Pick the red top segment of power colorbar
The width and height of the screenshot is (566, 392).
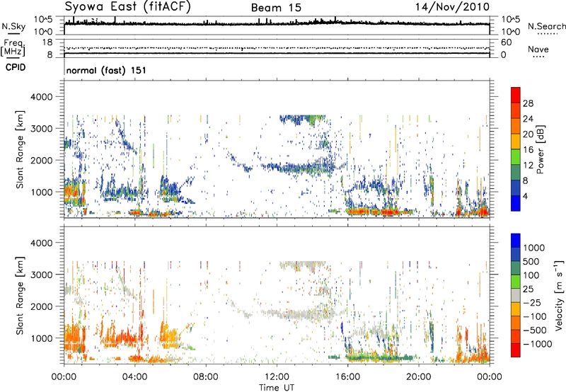516,96
